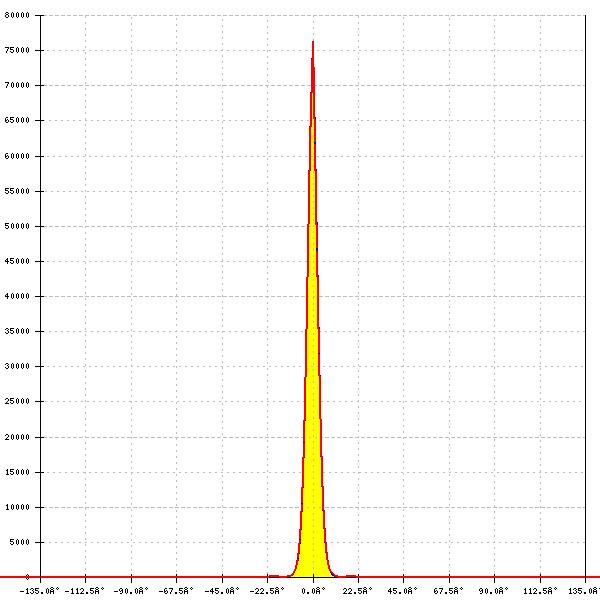The image size is (600, 600).
Task: Click the 65000 y-axis label
Action: pyautogui.click(x=17, y=120)
